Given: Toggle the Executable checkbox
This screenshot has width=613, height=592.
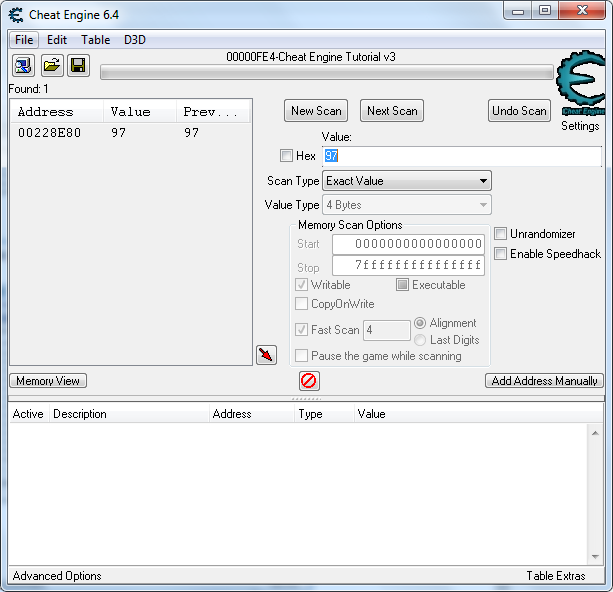Looking at the screenshot, I should (x=402, y=285).
